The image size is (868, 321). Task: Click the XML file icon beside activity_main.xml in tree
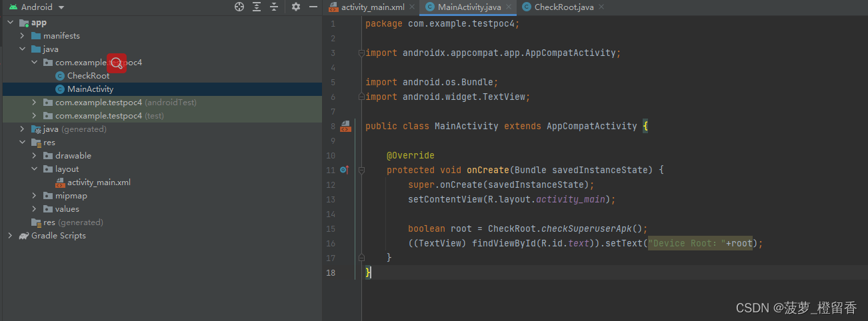pos(60,182)
